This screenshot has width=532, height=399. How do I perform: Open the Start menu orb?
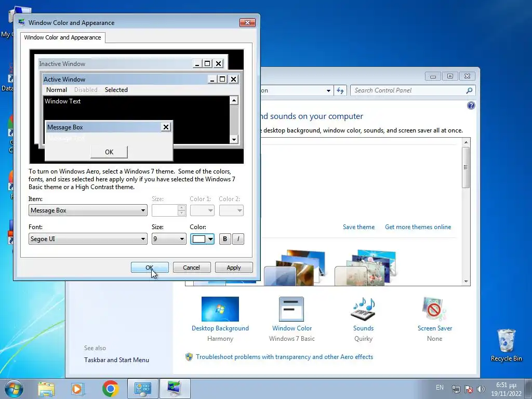pyautogui.click(x=14, y=389)
